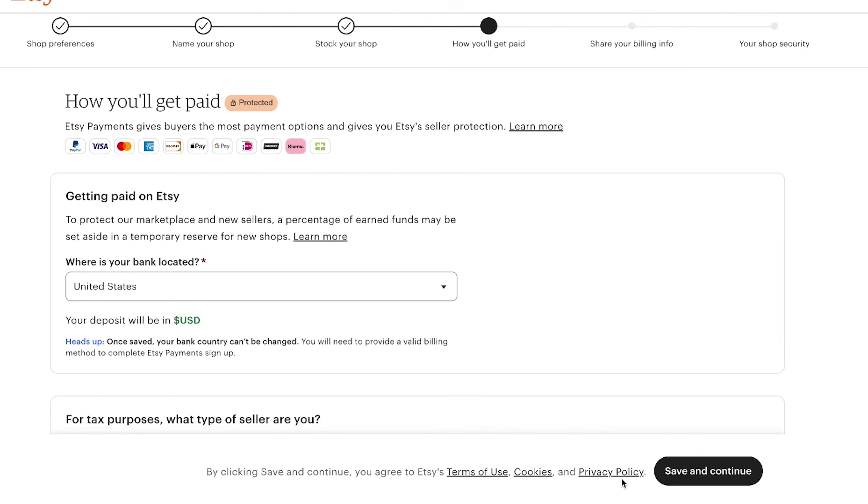Open the bank location country dropdown

click(x=261, y=286)
